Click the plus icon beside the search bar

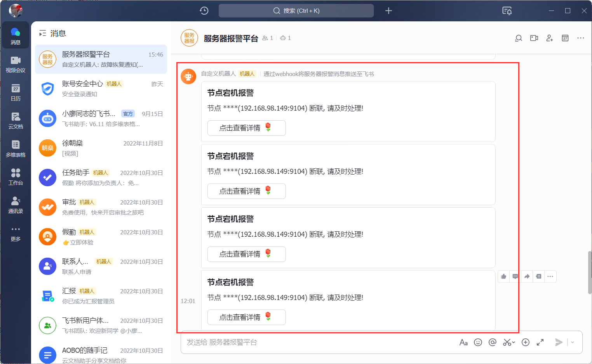click(388, 11)
